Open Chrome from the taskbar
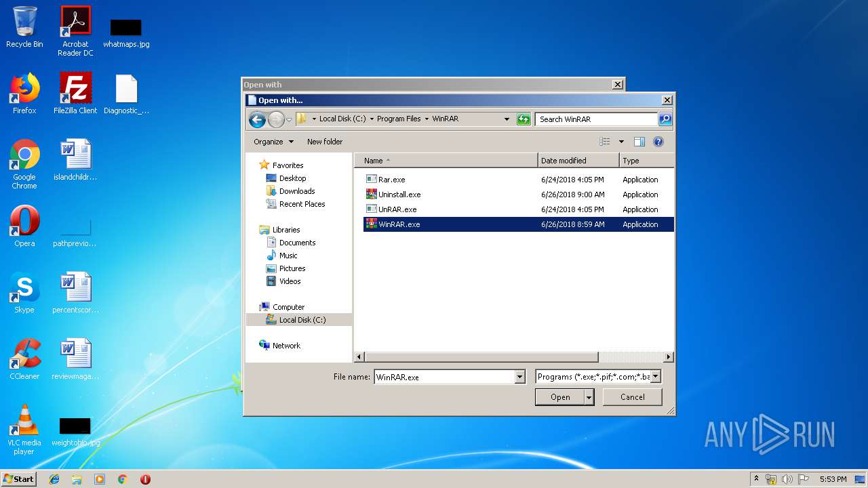Image resolution: width=868 pixels, height=488 pixels. 122,479
